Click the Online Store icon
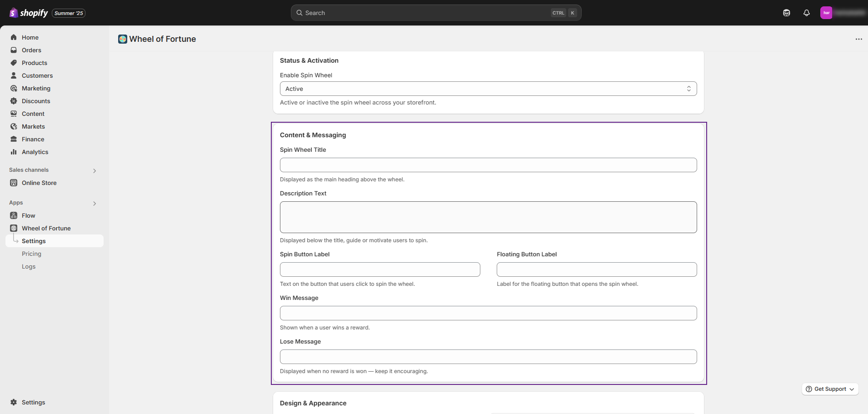This screenshot has height=414, width=868. pos(14,183)
